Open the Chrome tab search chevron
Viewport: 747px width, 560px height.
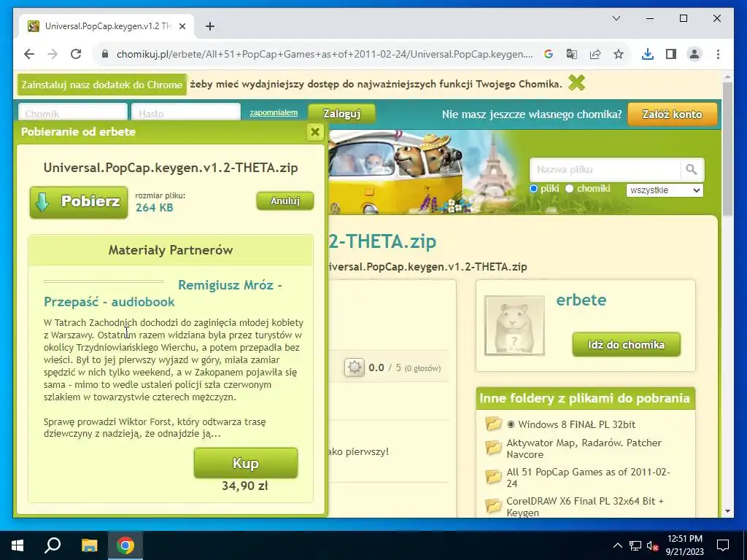pyautogui.click(x=616, y=18)
